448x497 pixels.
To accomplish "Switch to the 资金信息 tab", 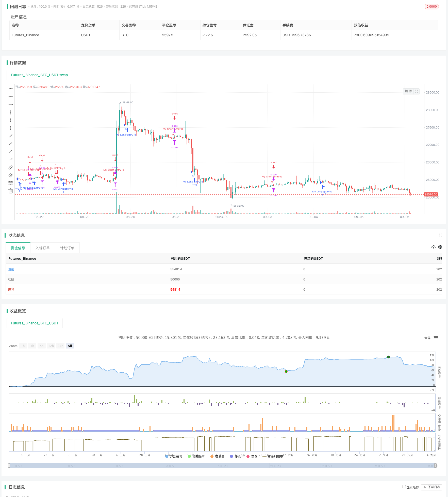I will click(x=18, y=248).
